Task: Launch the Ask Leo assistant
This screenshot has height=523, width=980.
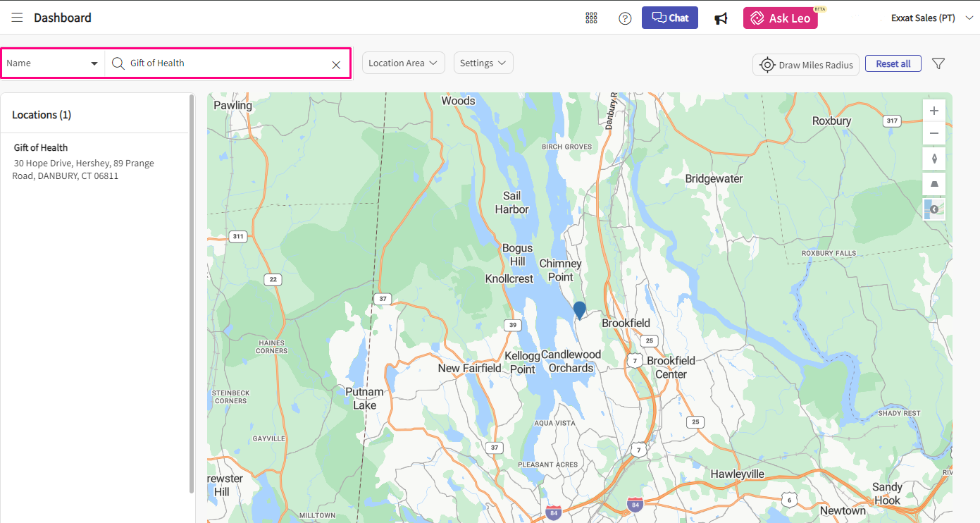Action: click(780, 18)
